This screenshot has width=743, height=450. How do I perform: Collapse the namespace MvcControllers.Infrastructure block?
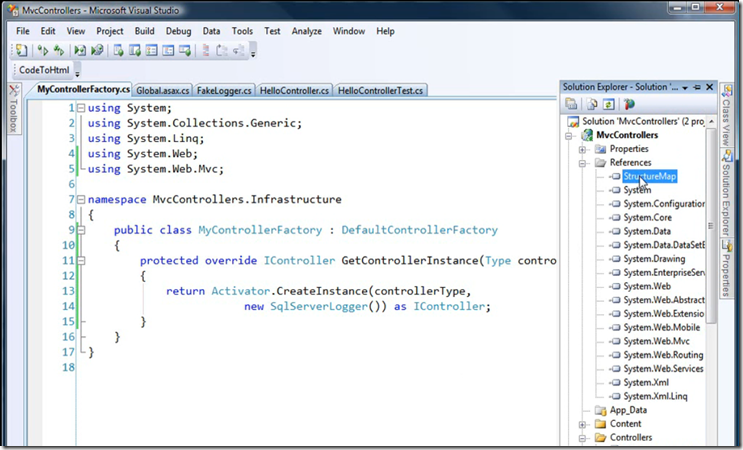click(x=81, y=199)
